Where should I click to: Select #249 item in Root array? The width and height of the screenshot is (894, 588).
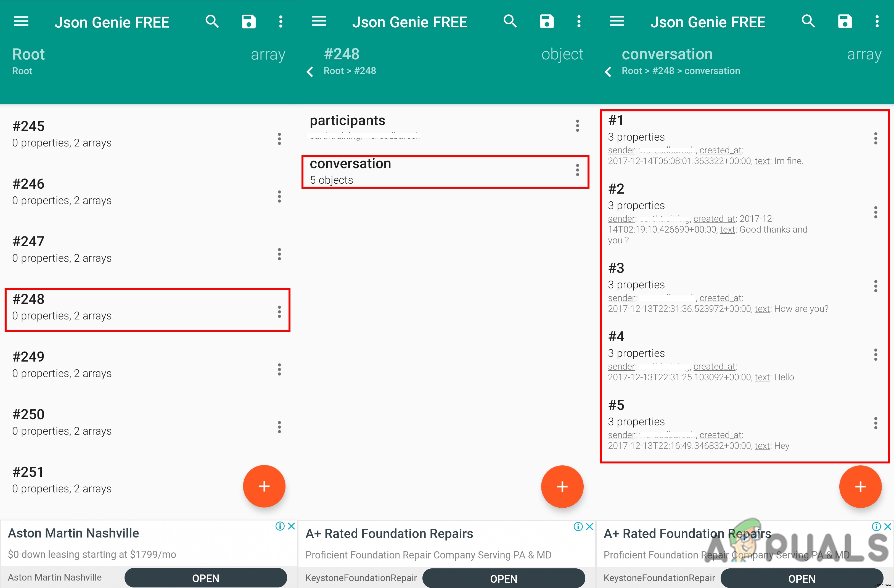131,364
